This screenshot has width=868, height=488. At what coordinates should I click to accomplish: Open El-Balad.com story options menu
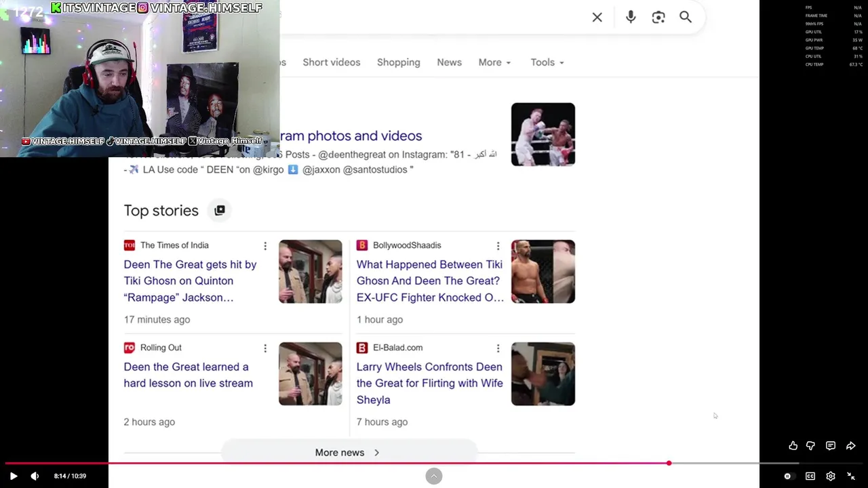click(498, 348)
